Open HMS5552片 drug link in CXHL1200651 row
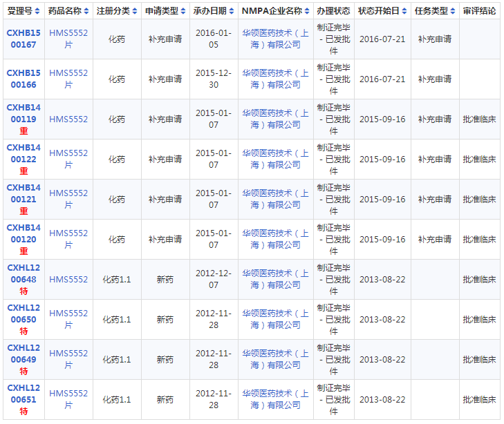Image resolution: width=504 pixels, height=424 pixels. click(x=68, y=400)
